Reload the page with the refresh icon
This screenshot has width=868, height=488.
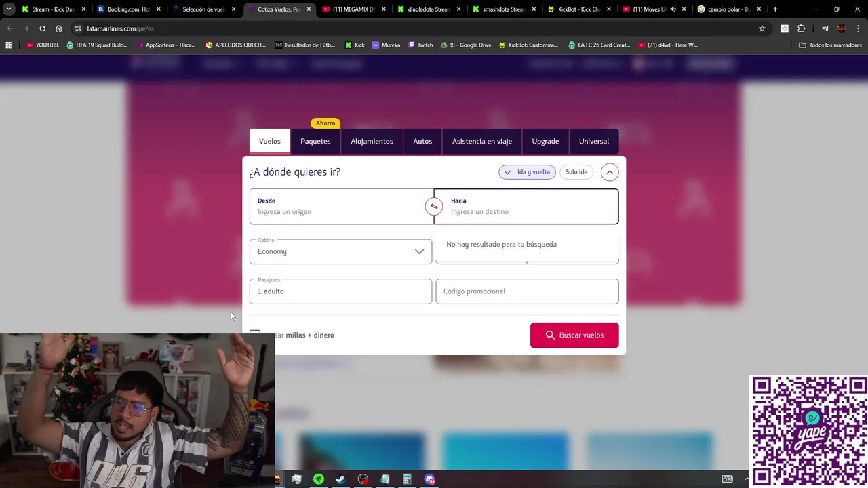pos(42,28)
